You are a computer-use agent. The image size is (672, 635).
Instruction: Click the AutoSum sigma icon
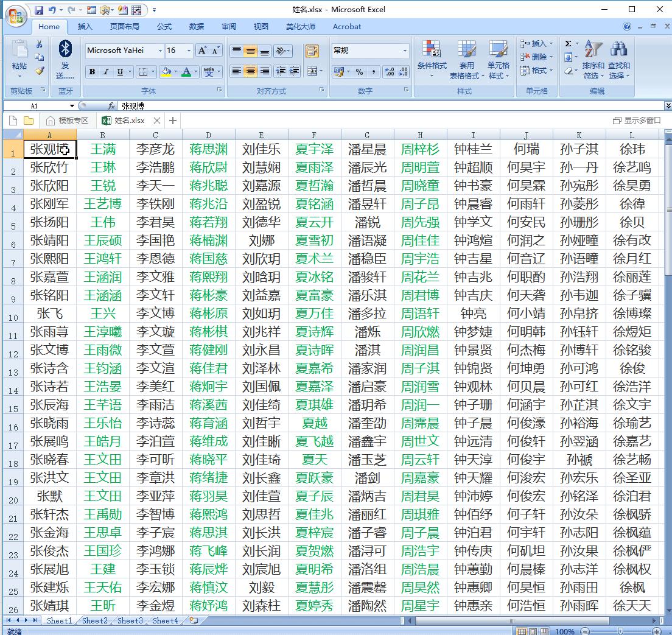click(568, 44)
